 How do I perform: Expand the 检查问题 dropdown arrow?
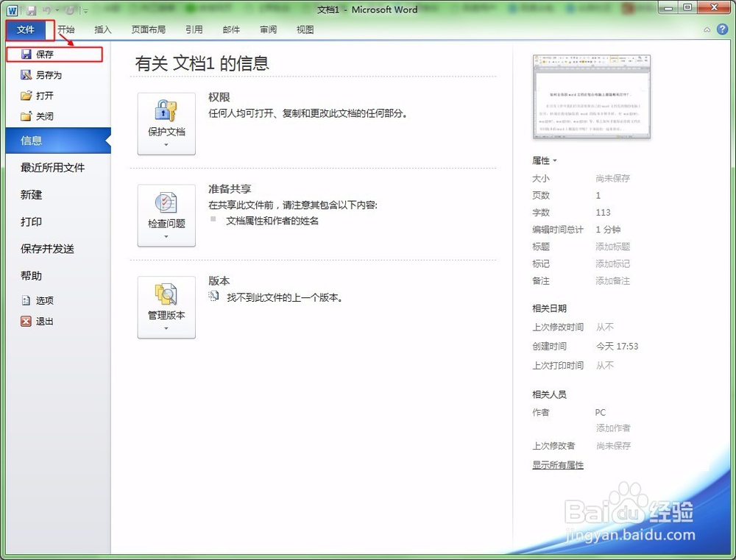coord(166,236)
